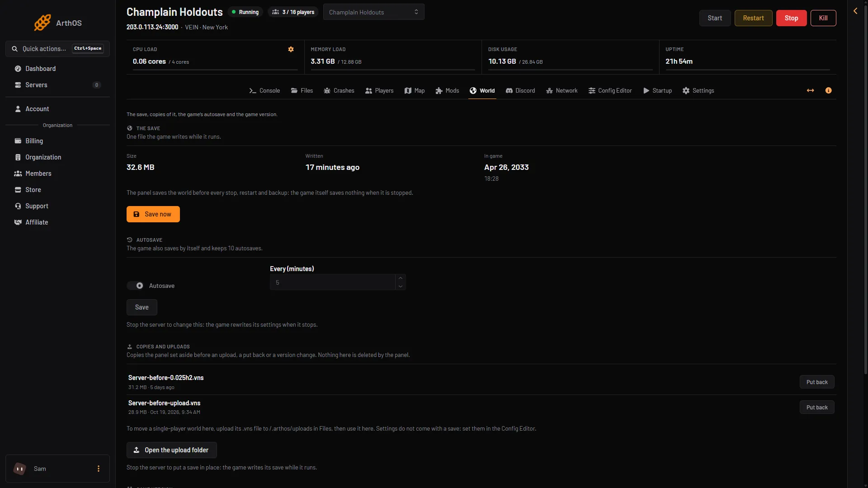This screenshot has width=868, height=488.
Task: Open the Mods tab
Action: coord(447,91)
